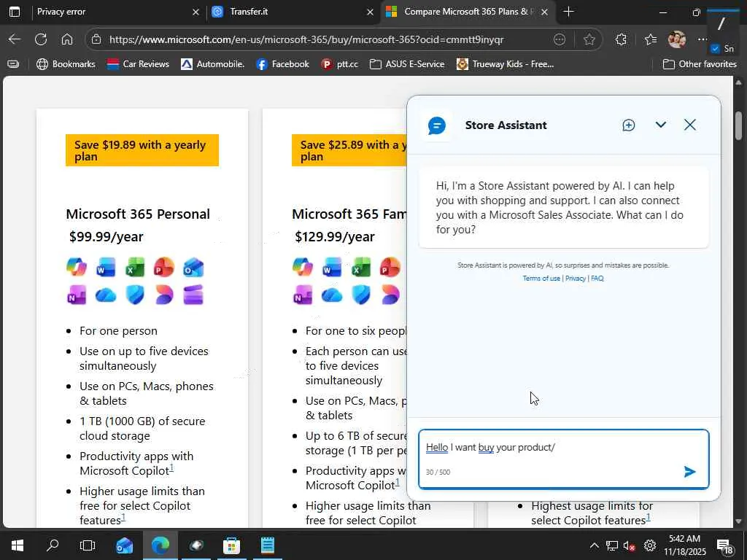
Task: Click the $129.99/year price text
Action: pos(334,237)
